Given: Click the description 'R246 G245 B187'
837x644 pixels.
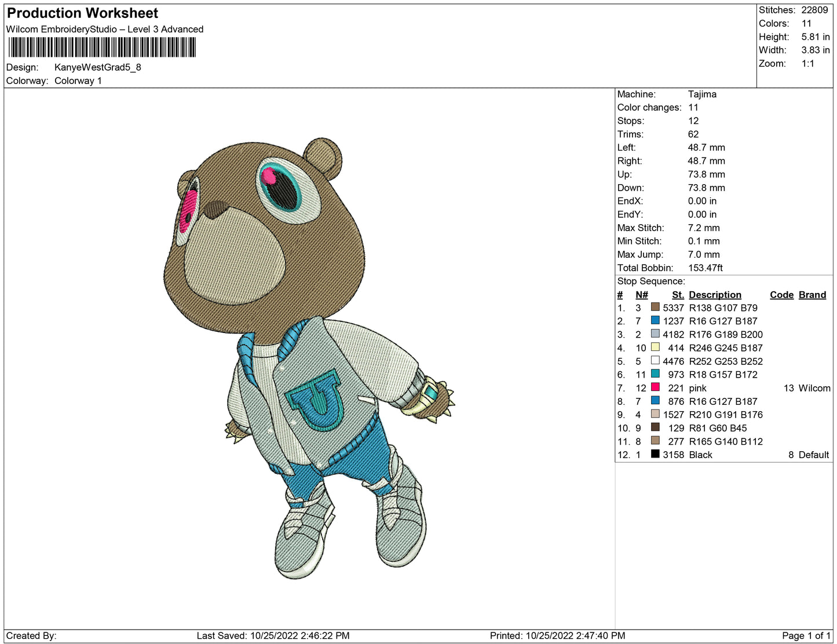Looking at the screenshot, I should point(726,347).
